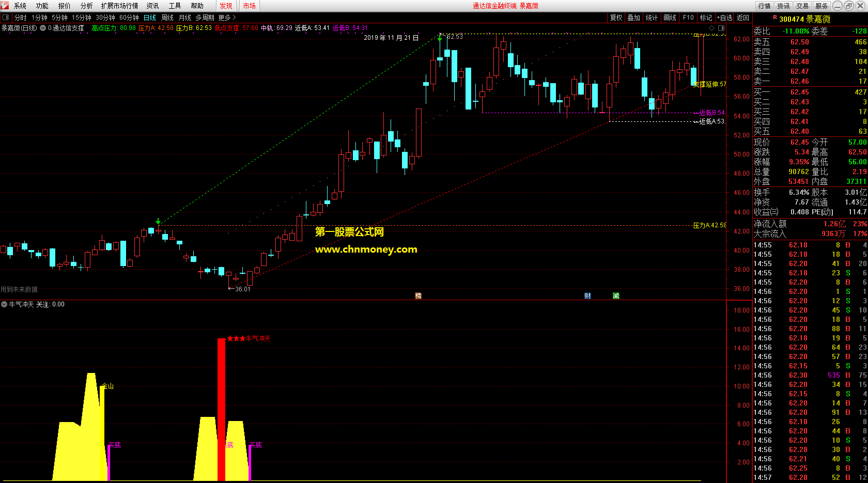Viewport: 868px width, 483px height.
Task: Click the ★★★牛气冲天 signal label
Action: [x=249, y=338]
